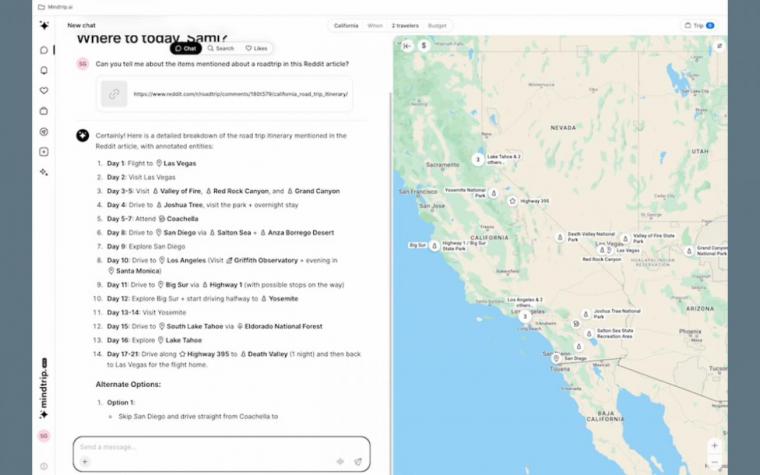Click the Lake Tahoe place link in Day 16

(x=179, y=340)
